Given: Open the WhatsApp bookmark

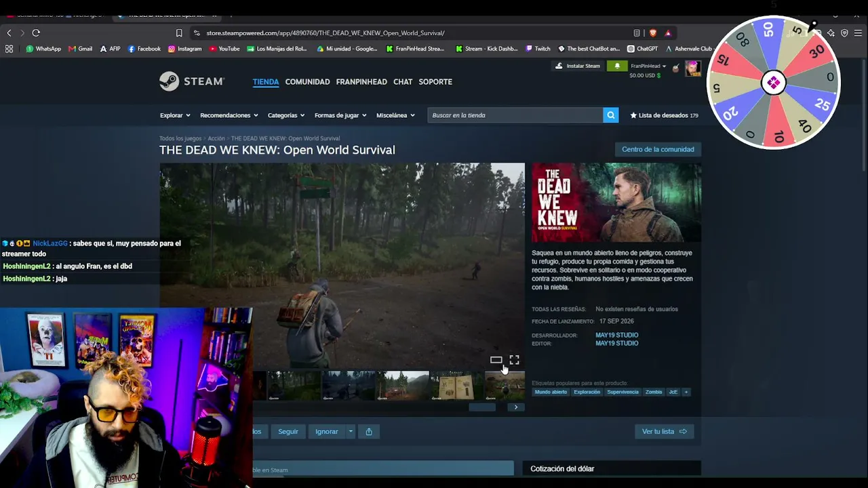Looking at the screenshot, I should [43, 49].
